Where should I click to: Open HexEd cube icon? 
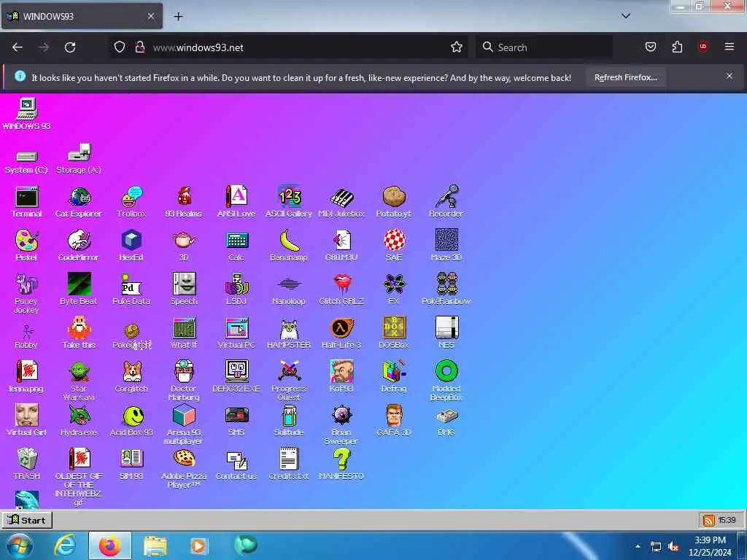tap(131, 245)
